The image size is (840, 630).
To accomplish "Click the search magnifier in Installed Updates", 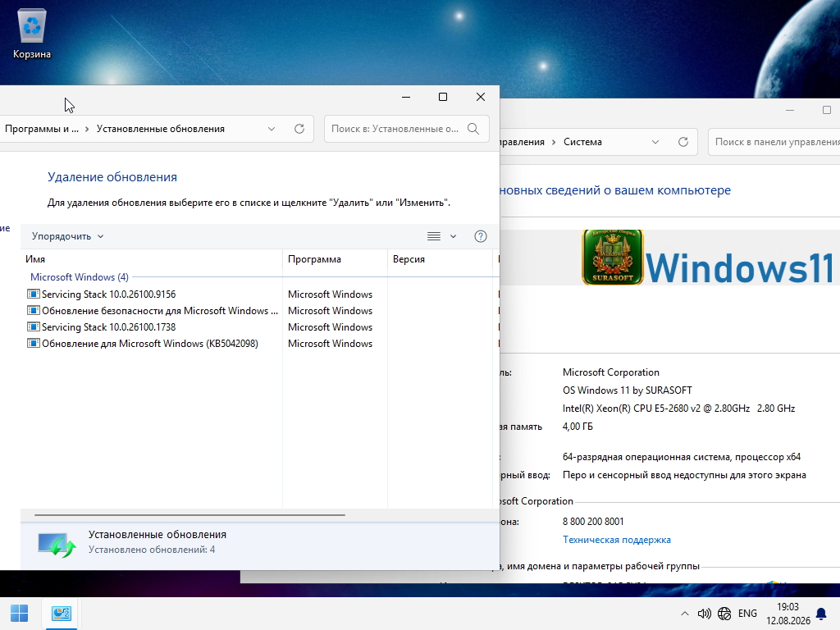I will pyautogui.click(x=473, y=129).
